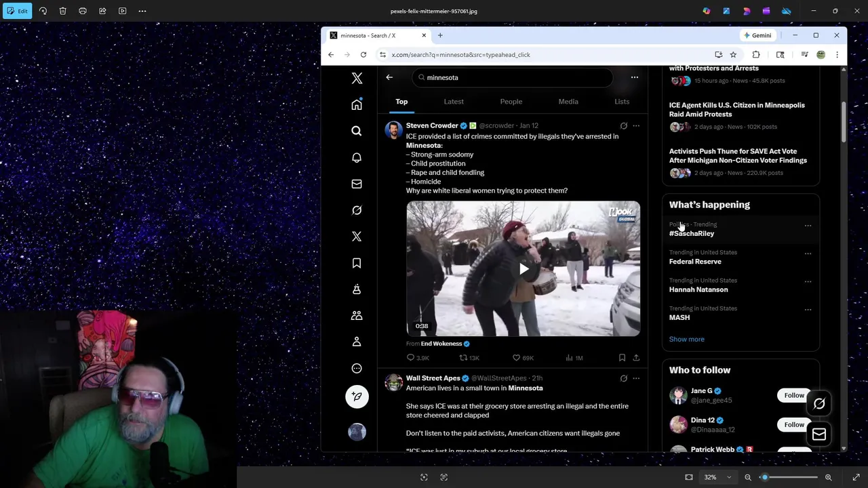Open Bookmarks in X sidebar
Screen dimensions: 868x488
pos(357,263)
